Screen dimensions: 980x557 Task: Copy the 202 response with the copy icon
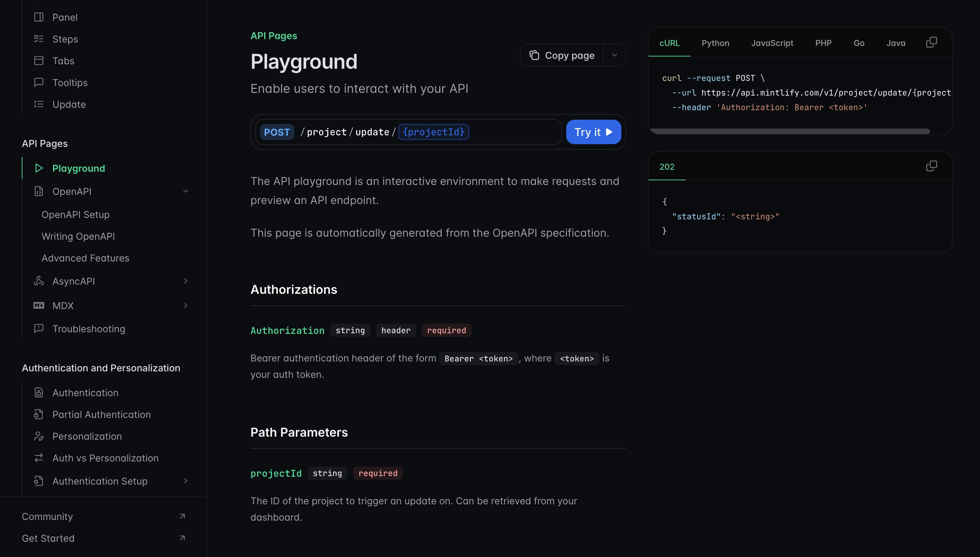(932, 166)
